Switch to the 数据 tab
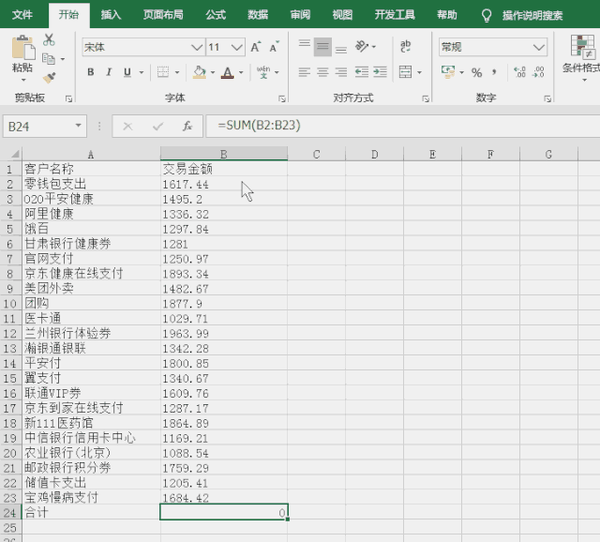 coord(258,15)
